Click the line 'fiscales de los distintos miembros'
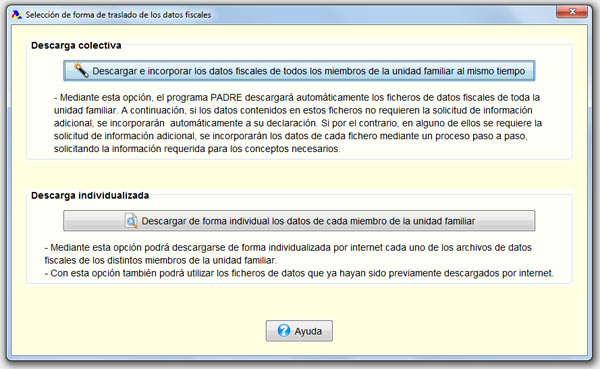Viewport: 600px width, 369px height. click(x=161, y=261)
